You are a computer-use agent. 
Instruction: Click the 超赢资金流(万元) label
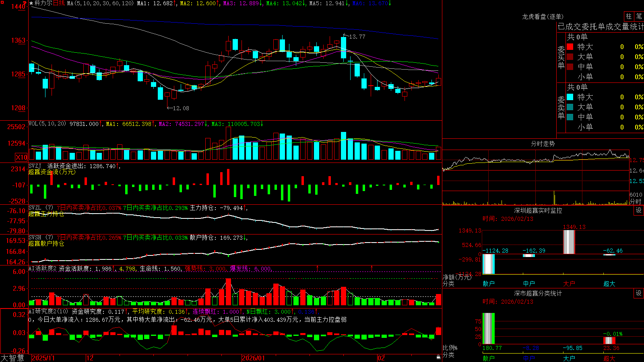pos(52,172)
